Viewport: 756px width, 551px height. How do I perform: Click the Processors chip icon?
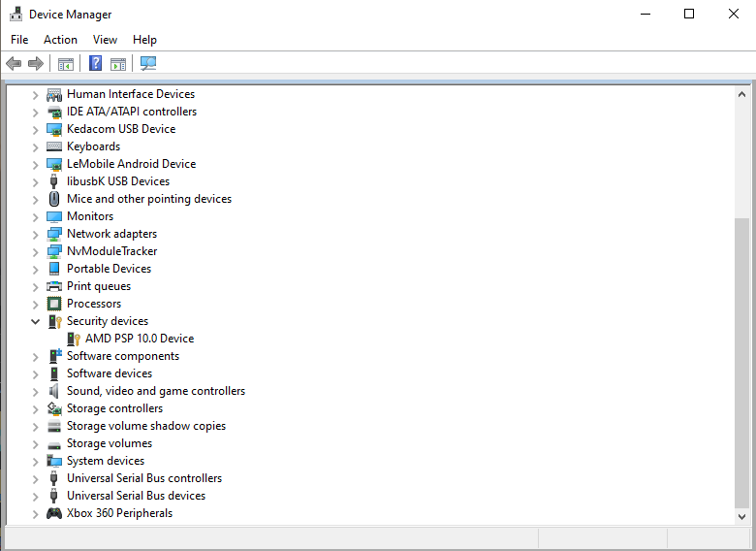(54, 304)
